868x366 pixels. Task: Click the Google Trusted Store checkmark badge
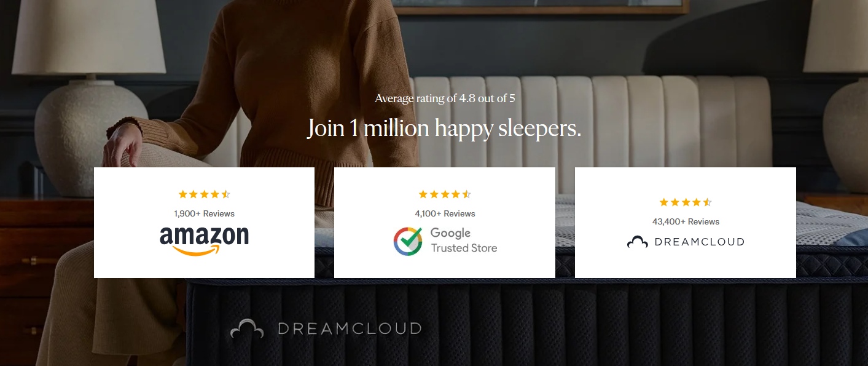tap(408, 241)
